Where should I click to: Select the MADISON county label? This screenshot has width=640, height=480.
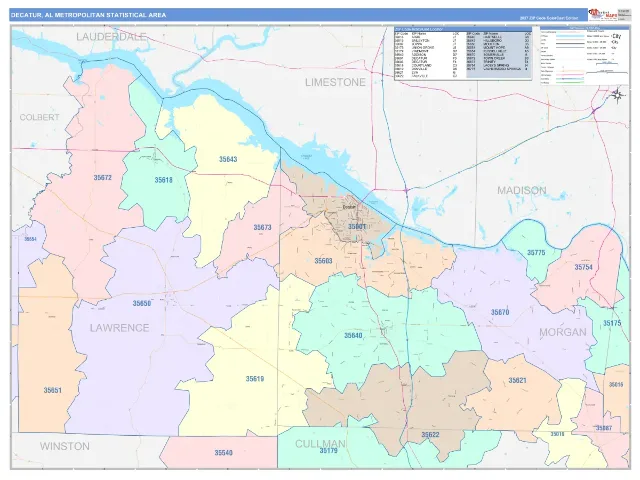pyautogui.click(x=522, y=190)
